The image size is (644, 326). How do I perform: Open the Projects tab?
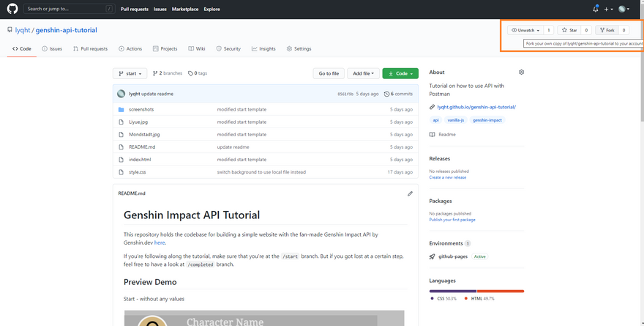click(x=165, y=48)
